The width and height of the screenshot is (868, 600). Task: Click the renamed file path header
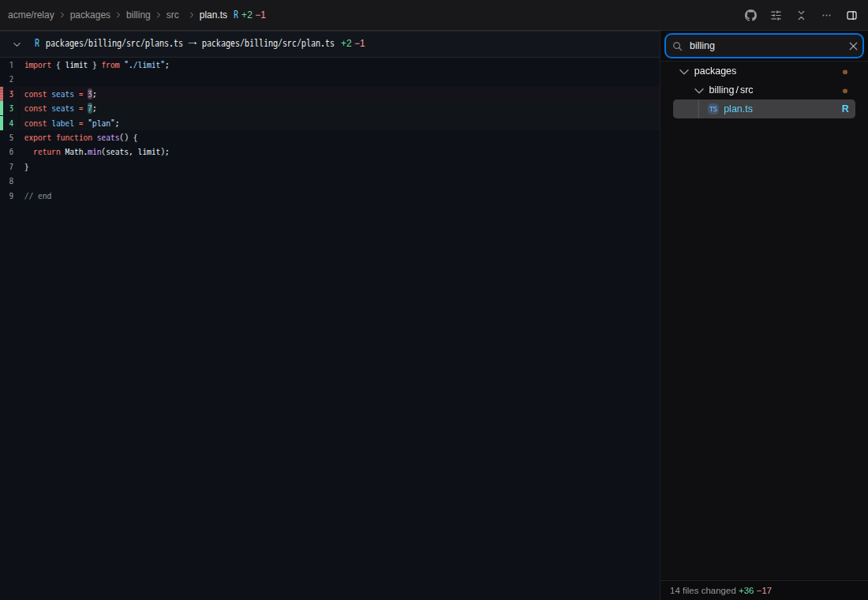[x=190, y=43]
